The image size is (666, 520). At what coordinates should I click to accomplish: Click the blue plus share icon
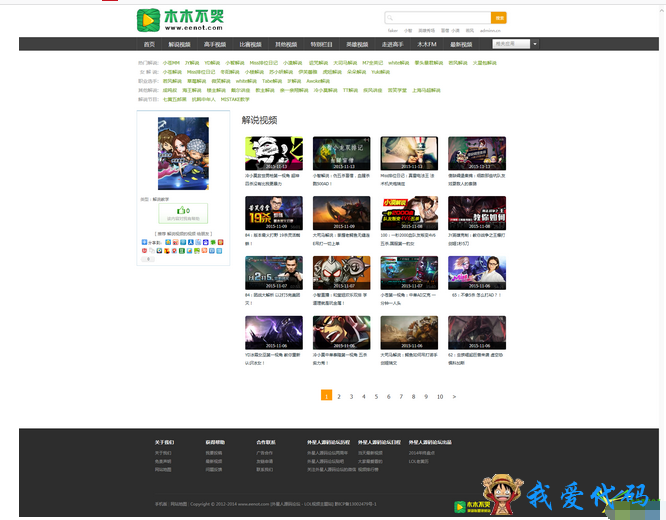(144, 242)
